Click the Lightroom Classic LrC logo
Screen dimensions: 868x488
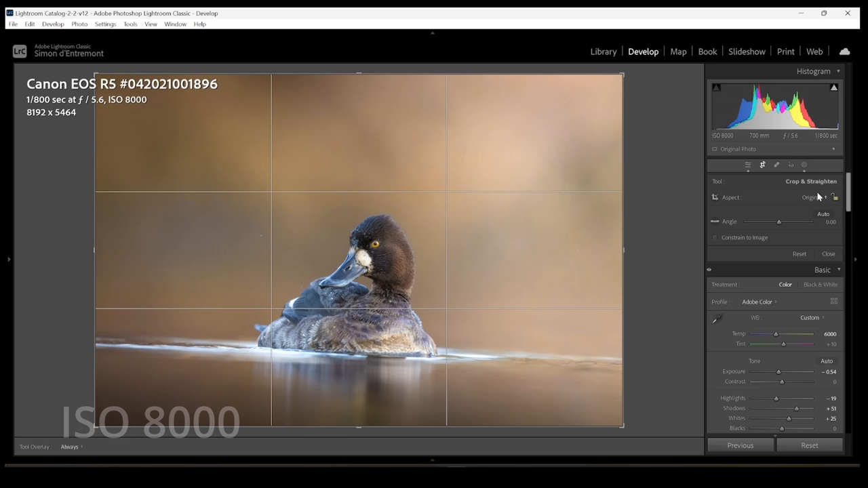20,52
